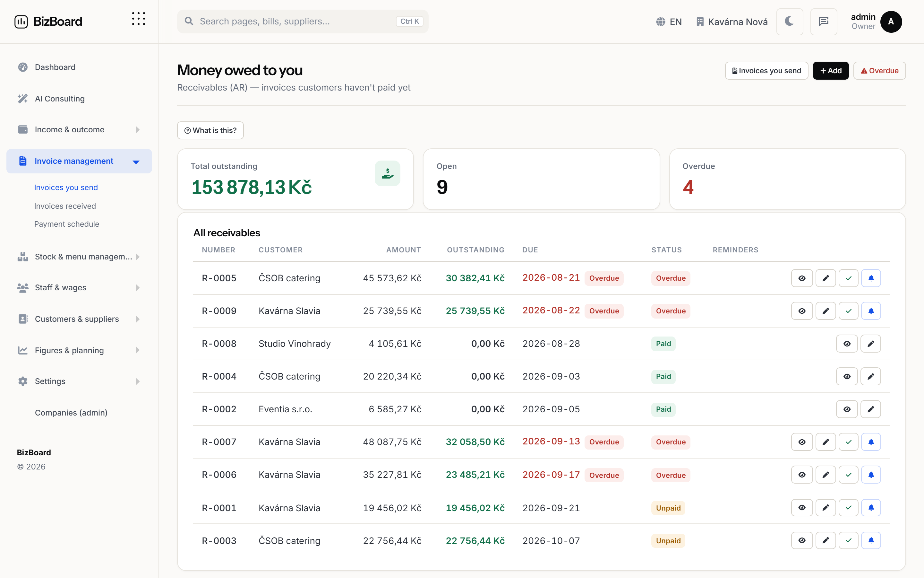View paid invoice R-0008 eye icon
The width and height of the screenshot is (924, 578).
847,344
